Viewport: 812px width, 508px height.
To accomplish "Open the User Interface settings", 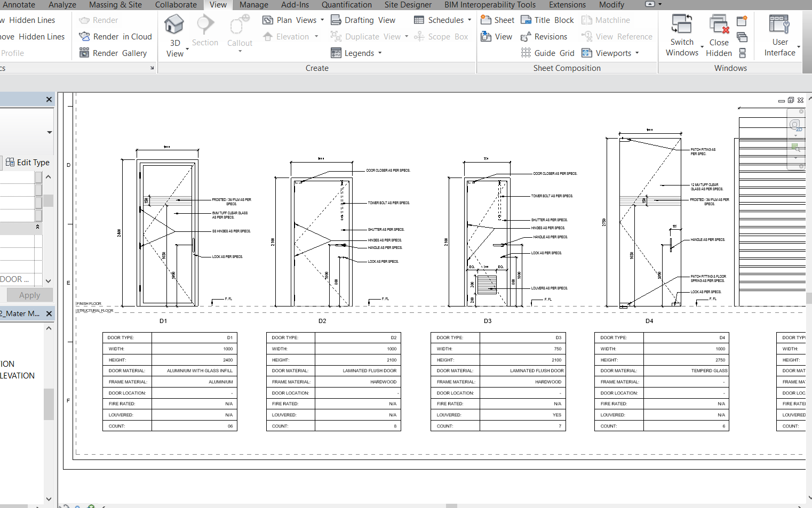I will tap(779, 35).
